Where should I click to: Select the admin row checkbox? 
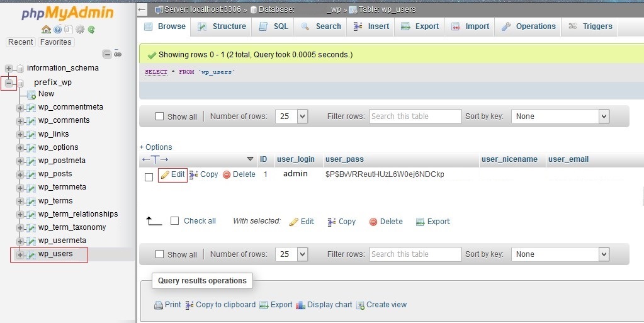[149, 177]
